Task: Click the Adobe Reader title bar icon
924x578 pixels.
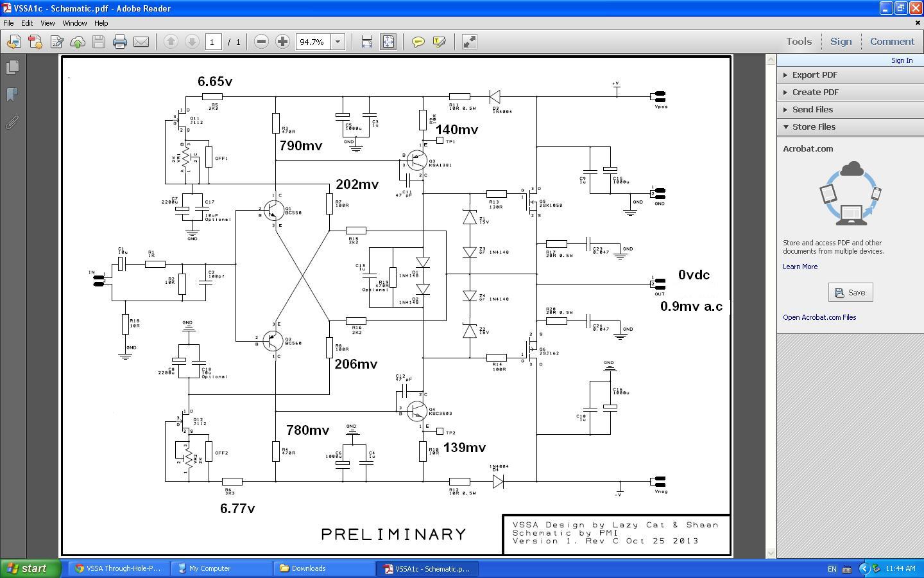Action: pos(6,8)
